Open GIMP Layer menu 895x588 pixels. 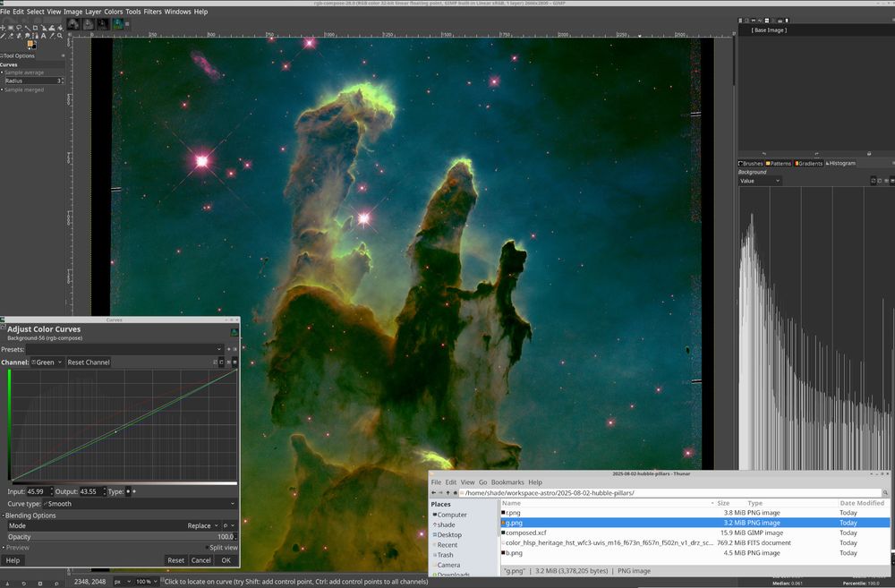tap(93, 12)
